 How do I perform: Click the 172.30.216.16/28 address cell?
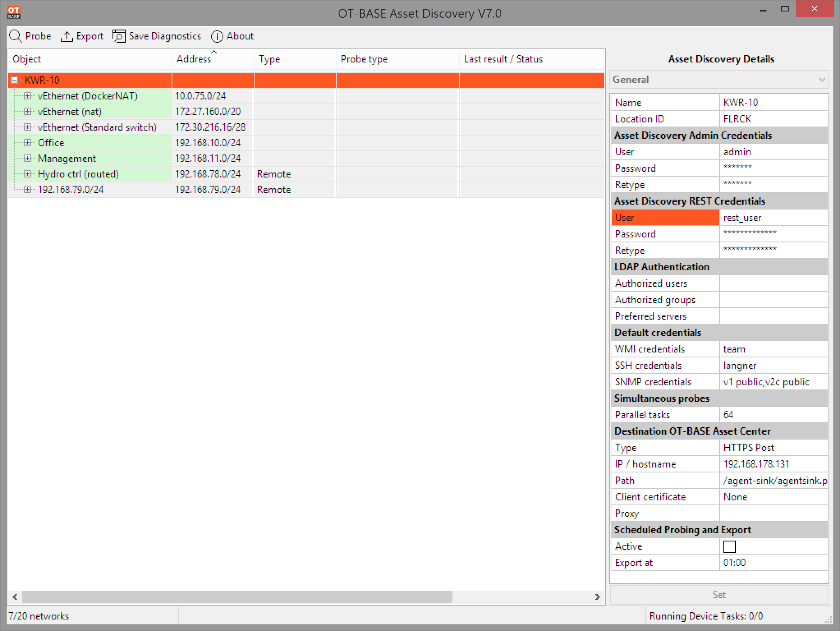213,127
